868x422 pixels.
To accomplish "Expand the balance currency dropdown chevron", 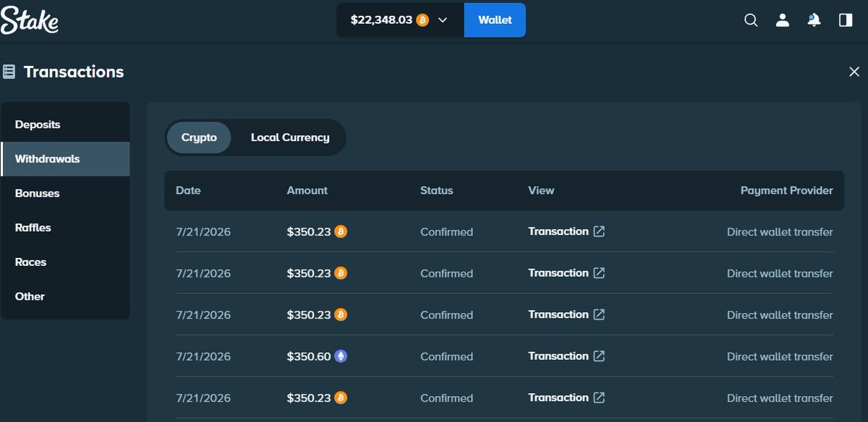I will tap(443, 20).
